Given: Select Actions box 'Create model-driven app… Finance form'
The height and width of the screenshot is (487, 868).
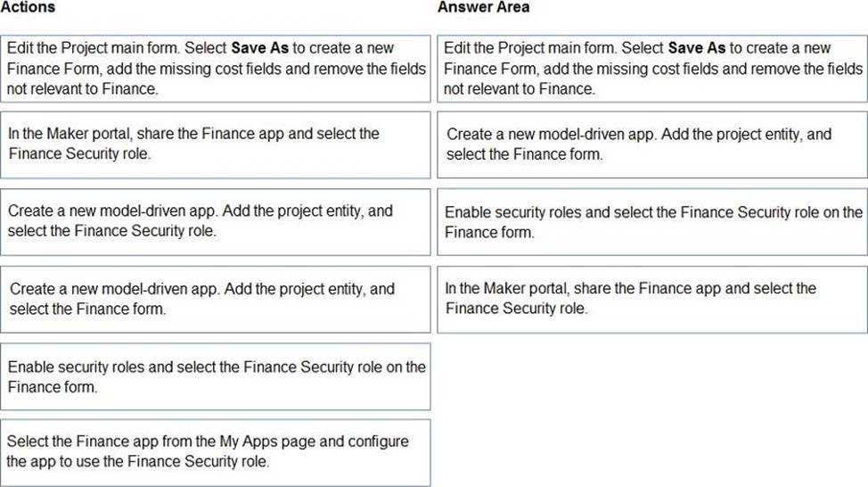Looking at the screenshot, I should click(x=216, y=299).
